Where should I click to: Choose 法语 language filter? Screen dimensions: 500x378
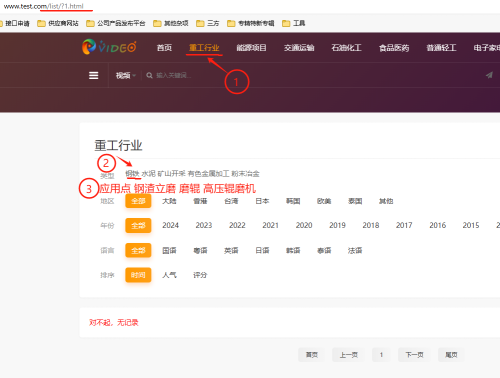(x=355, y=250)
